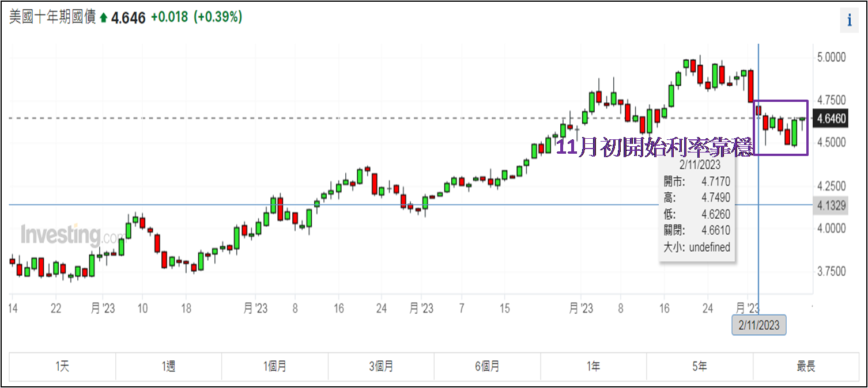Switch chart to 6個月 range
The height and width of the screenshot is (388, 868).
(x=488, y=366)
